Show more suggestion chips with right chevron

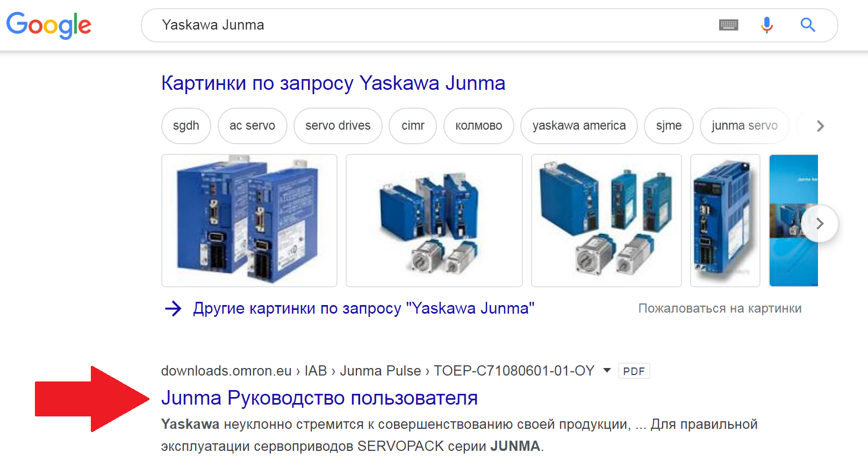point(820,126)
